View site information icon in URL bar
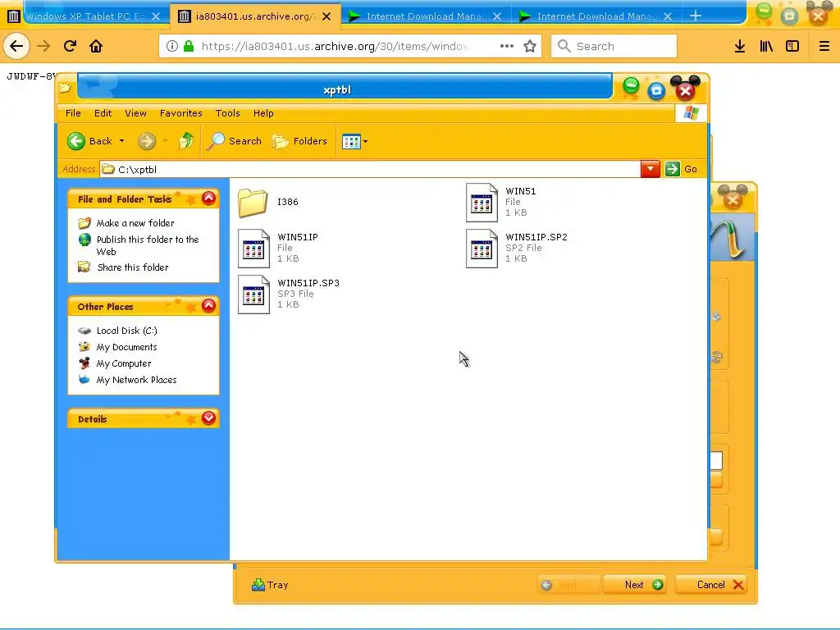 [172, 46]
